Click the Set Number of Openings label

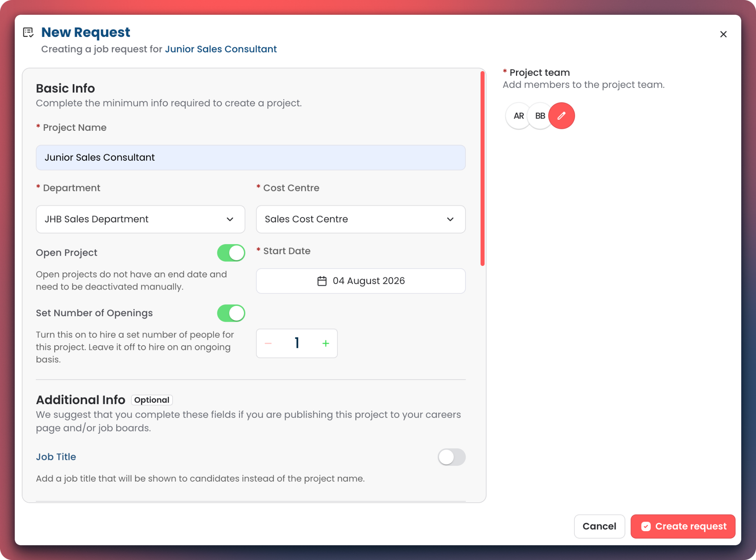[94, 313]
